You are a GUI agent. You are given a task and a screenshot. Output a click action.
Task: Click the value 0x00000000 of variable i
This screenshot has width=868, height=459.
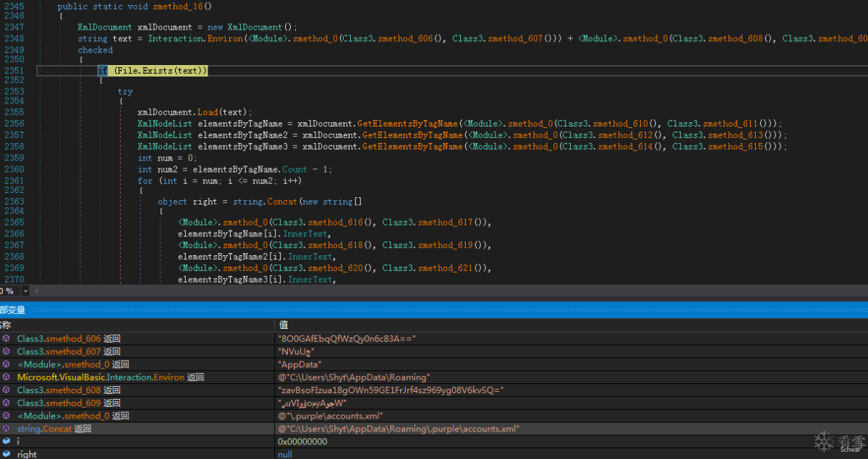tap(302, 441)
